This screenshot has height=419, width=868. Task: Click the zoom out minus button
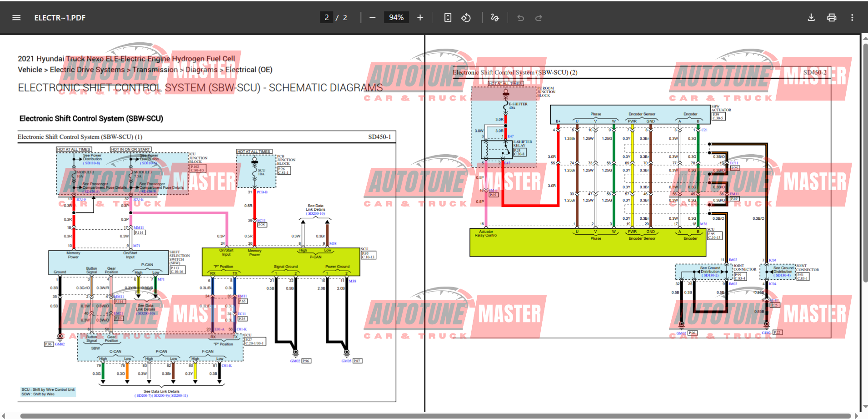[373, 18]
